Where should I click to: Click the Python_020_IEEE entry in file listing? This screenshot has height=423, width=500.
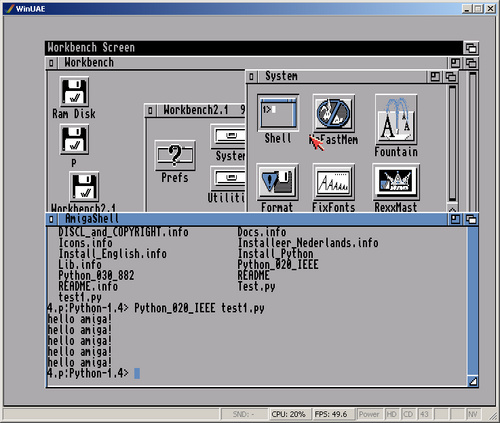[x=278, y=264]
